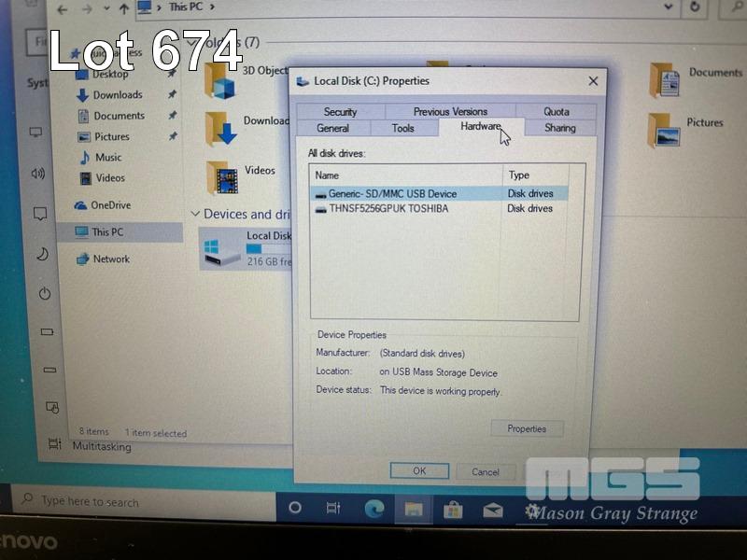The height and width of the screenshot is (560, 747).
Task: Open the Documents folder on the right
Action: click(x=665, y=79)
